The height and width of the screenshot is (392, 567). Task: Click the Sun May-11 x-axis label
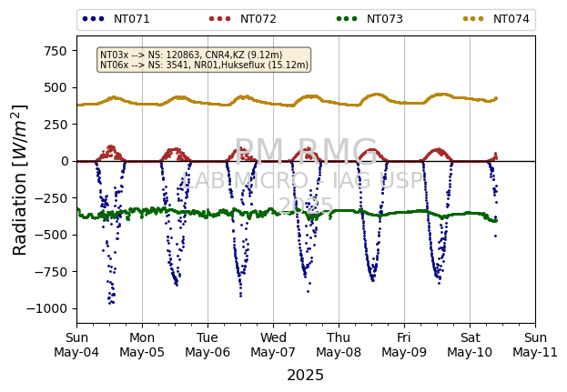[x=535, y=345]
